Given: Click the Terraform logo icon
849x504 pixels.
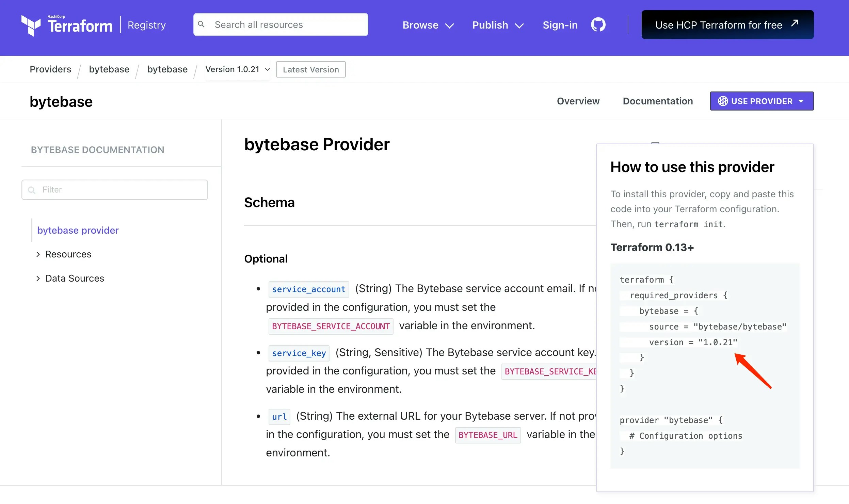Looking at the screenshot, I should (x=31, y=25).
